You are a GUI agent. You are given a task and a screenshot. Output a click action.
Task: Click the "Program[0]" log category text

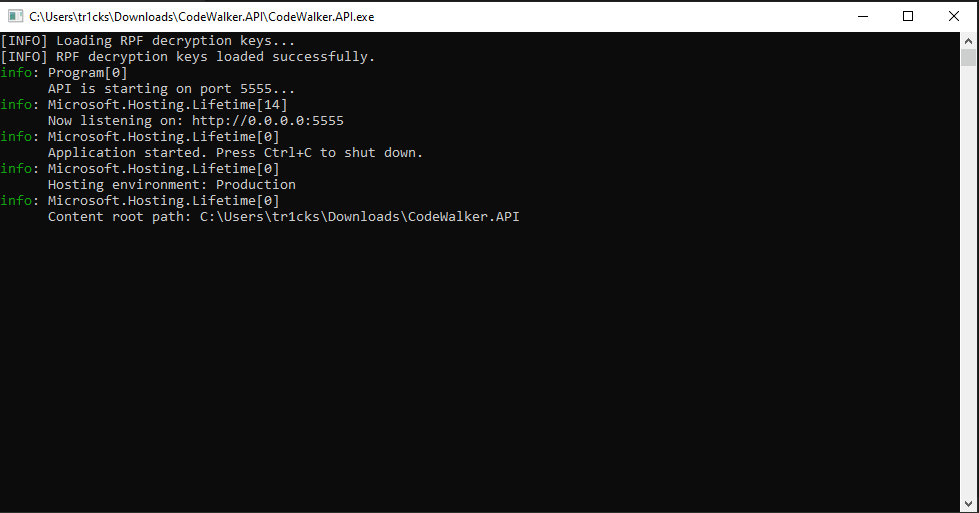point(88,73)
